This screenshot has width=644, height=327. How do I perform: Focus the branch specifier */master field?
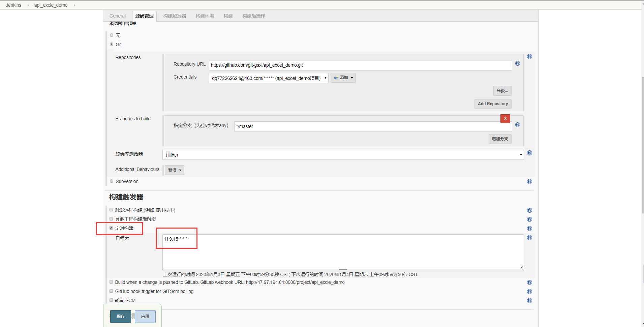(373, 126)
